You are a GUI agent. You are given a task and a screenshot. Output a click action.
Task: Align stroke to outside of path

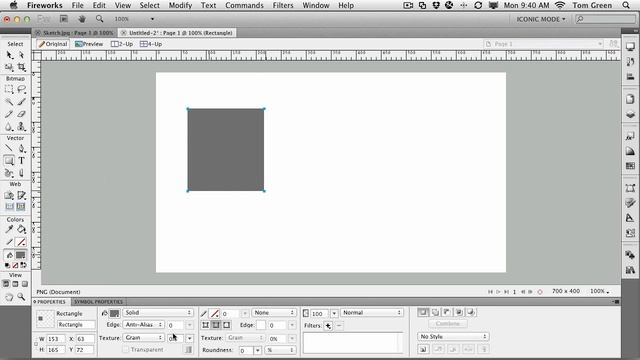pos(227,325)
